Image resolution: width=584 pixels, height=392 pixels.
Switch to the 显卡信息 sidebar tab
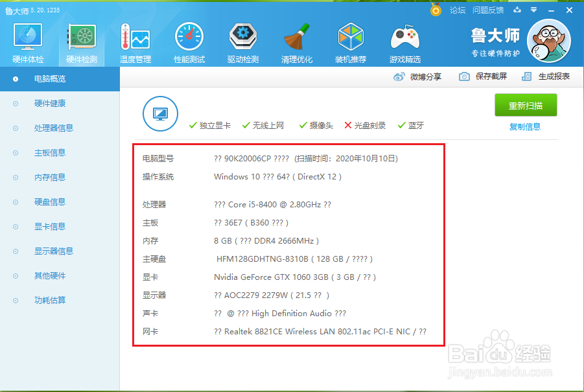pos(50,226)
